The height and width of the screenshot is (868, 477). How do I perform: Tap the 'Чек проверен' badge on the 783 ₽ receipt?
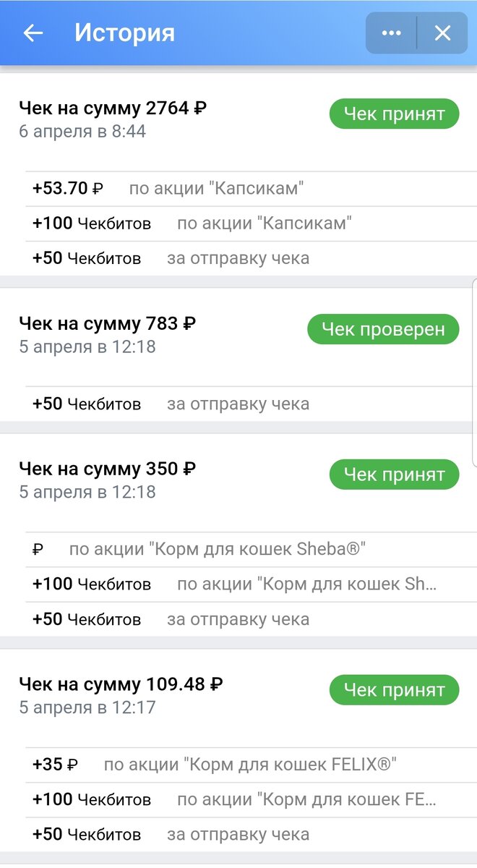[383, 328]
